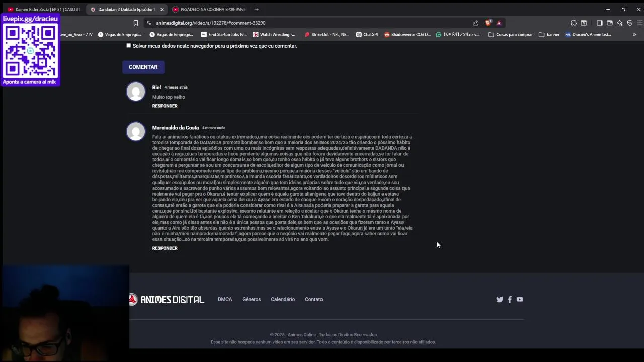Open 'Watch Wrestling' bookmark

point(274,35)
